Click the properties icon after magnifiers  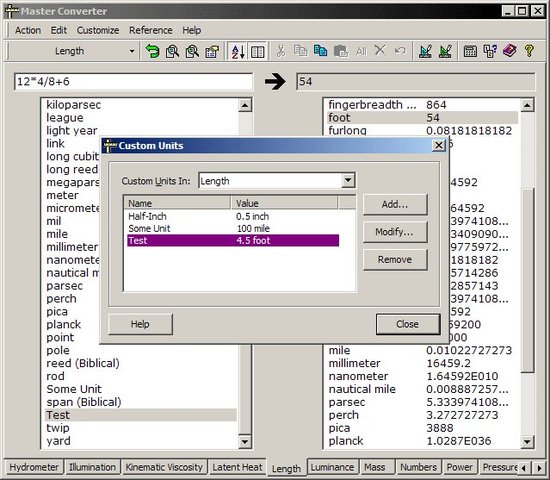[212, 51]
